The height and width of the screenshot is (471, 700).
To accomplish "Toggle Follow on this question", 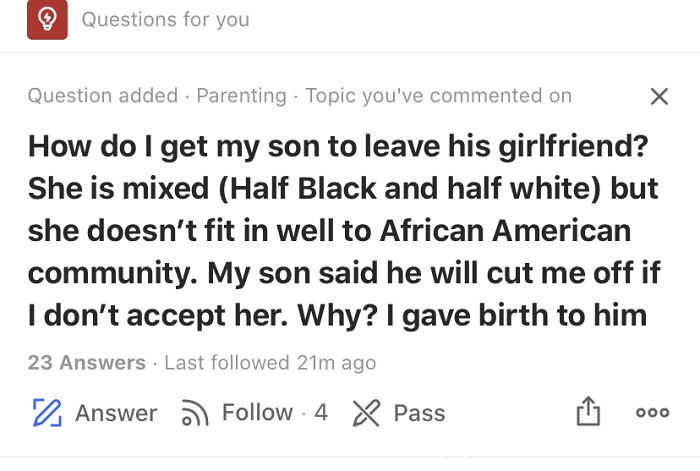I will pos(256,412).
